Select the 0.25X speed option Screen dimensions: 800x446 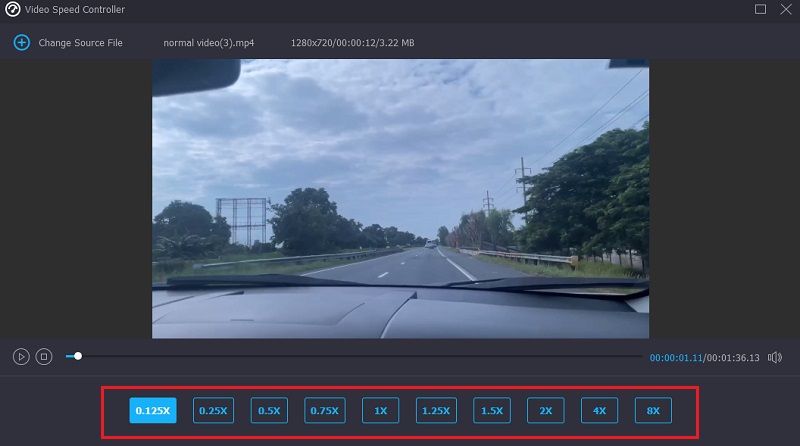click(213, 410)
